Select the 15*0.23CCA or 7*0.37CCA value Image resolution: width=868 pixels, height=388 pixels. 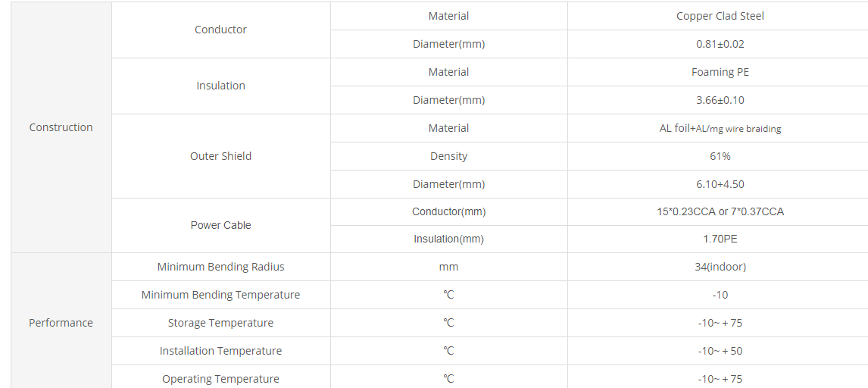coord(720,211)
